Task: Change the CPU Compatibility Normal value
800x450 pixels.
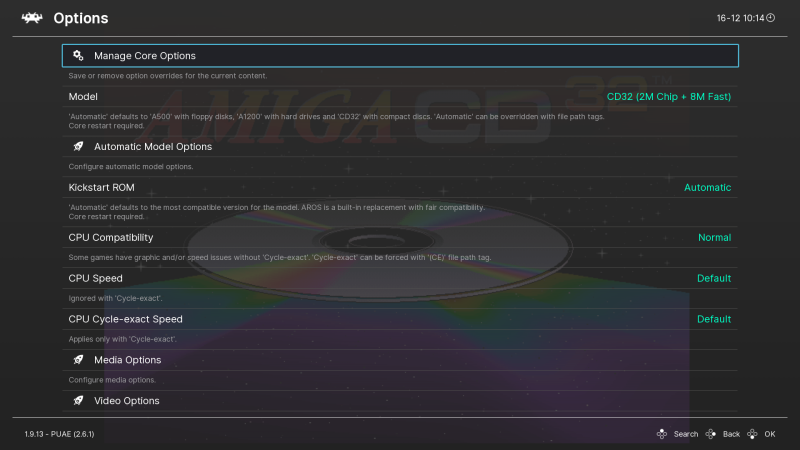Action: 714,237
